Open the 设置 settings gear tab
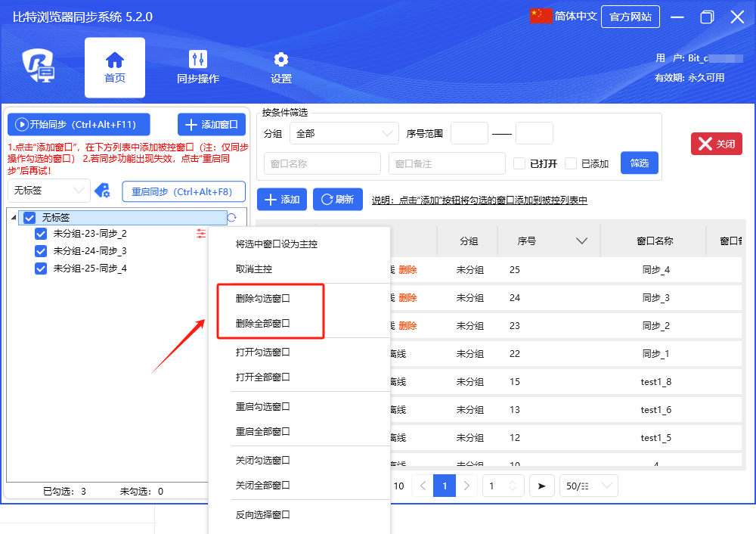Image resolution: width=756 pixels, height=534 pixels. tap(281, 67)
